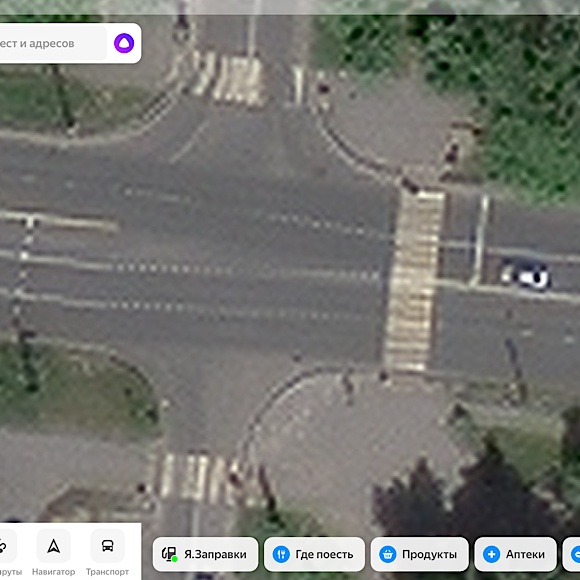
Task: Focus the places and addresses search field
Action: [52, 43]
